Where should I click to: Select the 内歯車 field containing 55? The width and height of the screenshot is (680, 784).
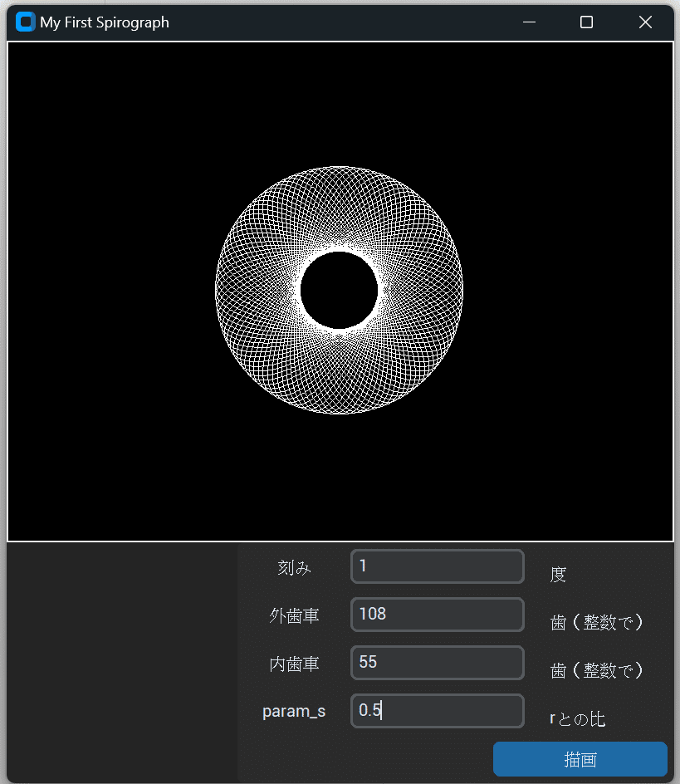pos(438,663)
